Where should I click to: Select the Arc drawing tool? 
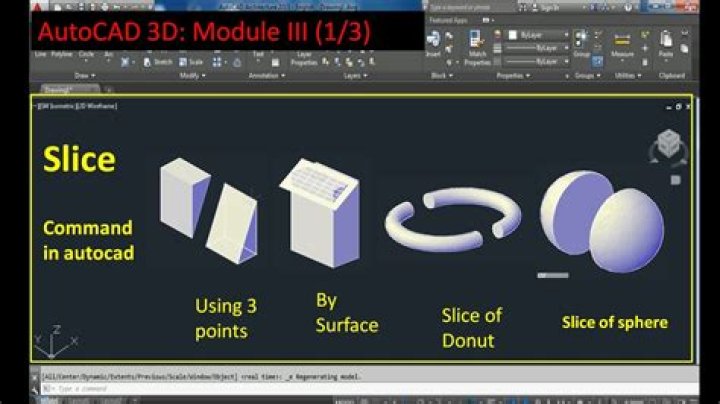[x=109, y=55]
